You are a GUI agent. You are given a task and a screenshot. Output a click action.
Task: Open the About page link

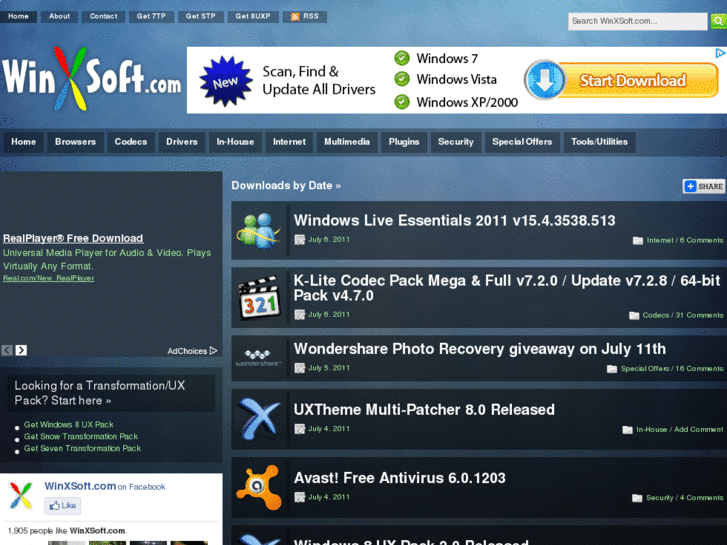pyautogui.click(x=59, y=16)
